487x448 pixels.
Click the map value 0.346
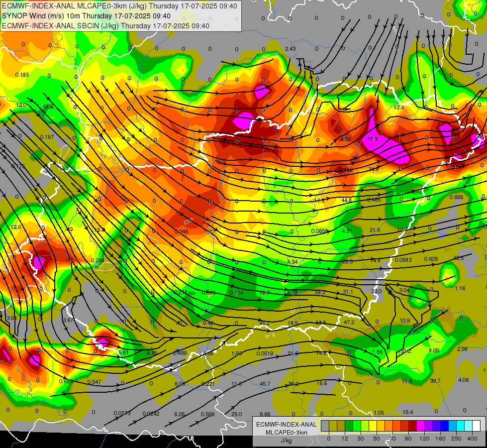(x=182, y=231)
